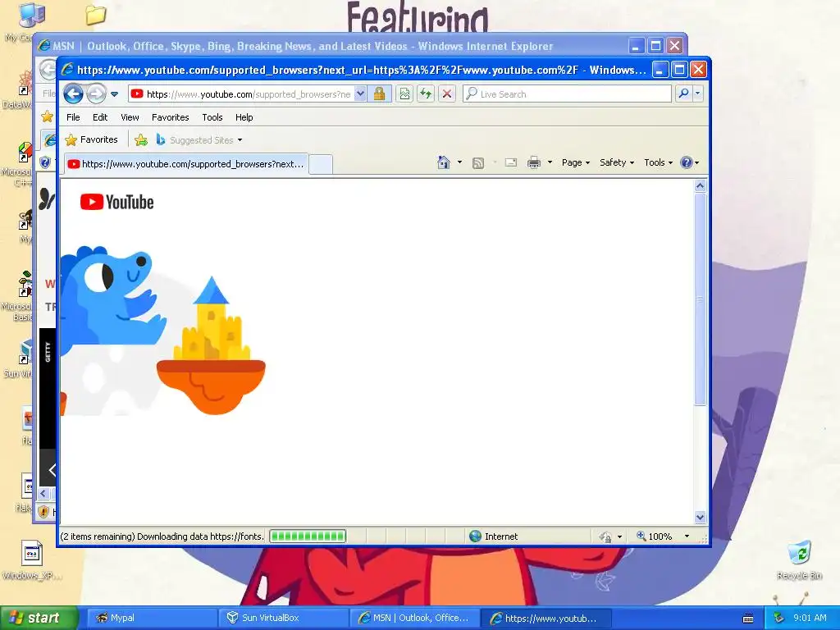Click the keyboard icon in the taskbar
This screenshot has width=840, height=630.
[748, 619]
